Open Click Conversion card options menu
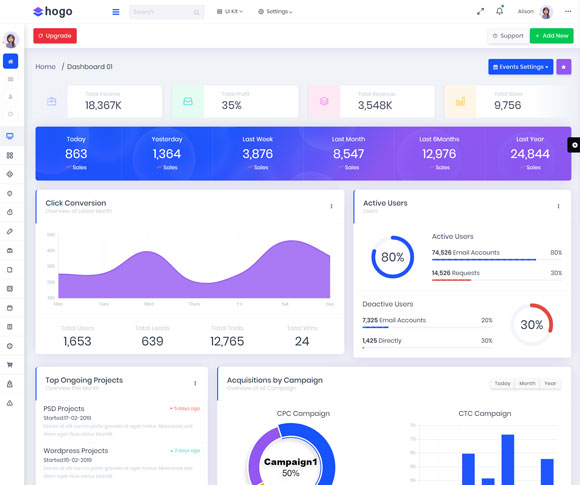Screen dimensions: 580x485 331,206
